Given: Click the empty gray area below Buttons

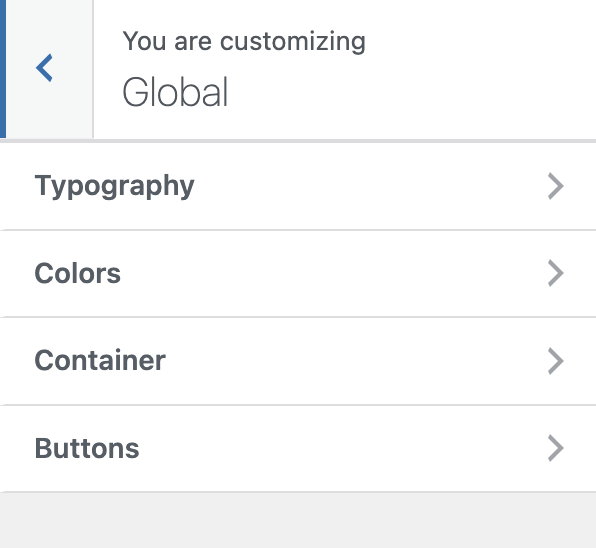Looking at the screenshot, I should click(298, 521).
